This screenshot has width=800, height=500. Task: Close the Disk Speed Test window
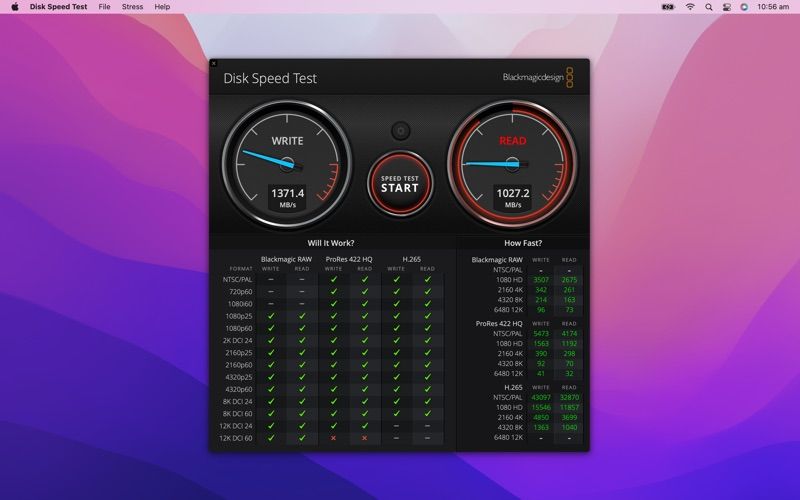coord(214,63)
